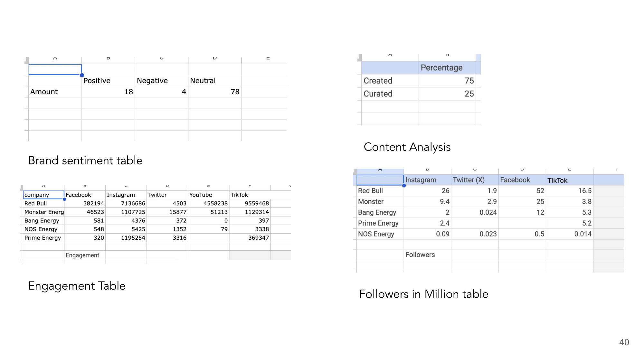Select the 'company' cell in engagement table
This screenshot has width=644, height=362.
tap(43, 195)
